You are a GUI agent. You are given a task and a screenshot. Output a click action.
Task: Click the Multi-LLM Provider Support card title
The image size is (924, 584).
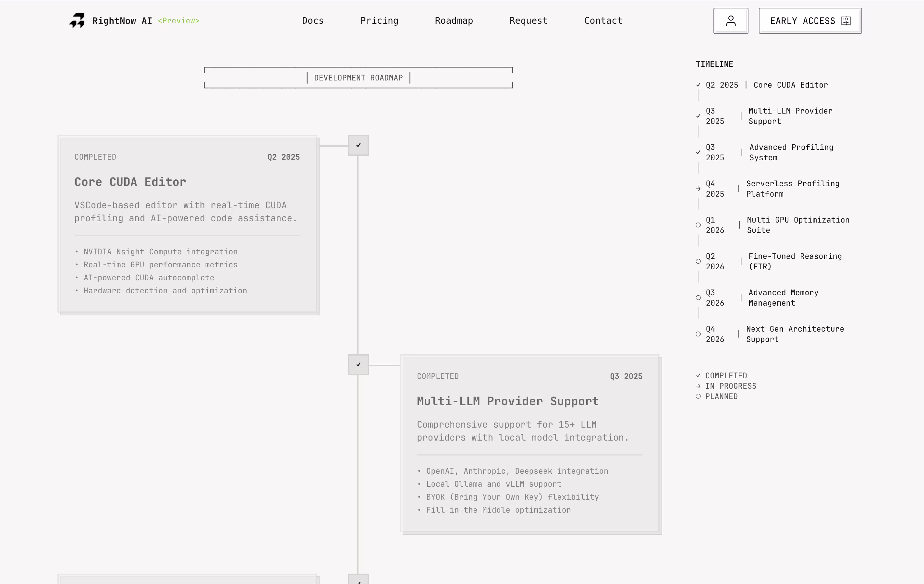pos(508,401)
